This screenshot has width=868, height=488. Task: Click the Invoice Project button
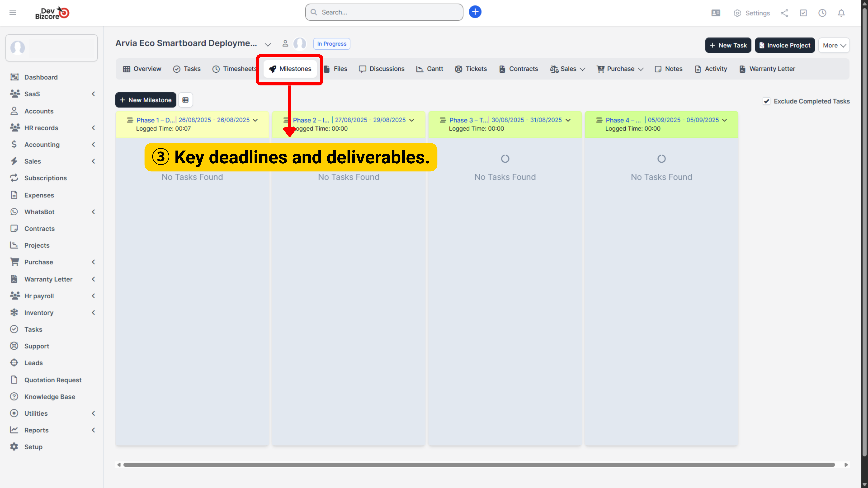coord(785,45)
